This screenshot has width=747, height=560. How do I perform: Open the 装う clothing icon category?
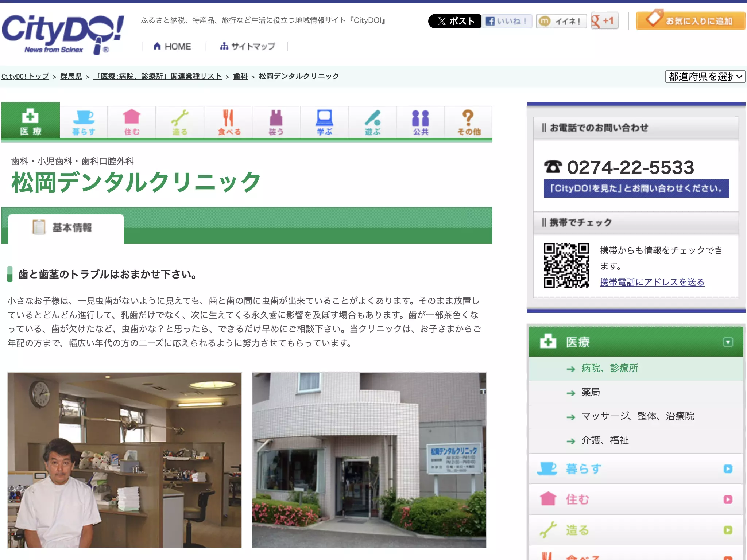click(276, 122)
